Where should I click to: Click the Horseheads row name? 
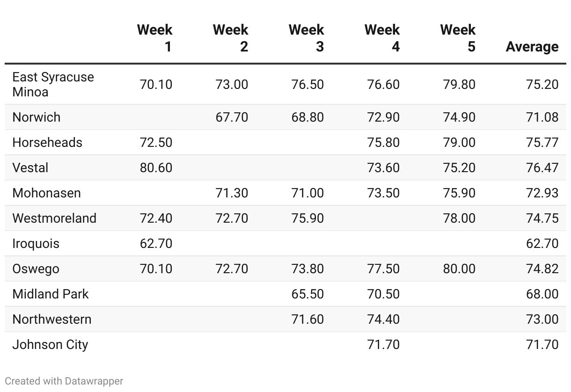coord(47,142)
